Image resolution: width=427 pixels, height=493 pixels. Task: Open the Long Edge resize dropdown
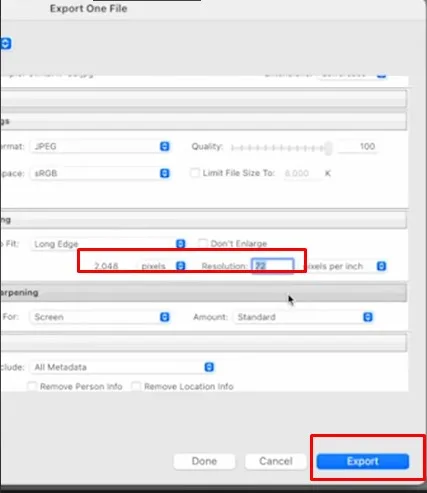pos(108,244)
